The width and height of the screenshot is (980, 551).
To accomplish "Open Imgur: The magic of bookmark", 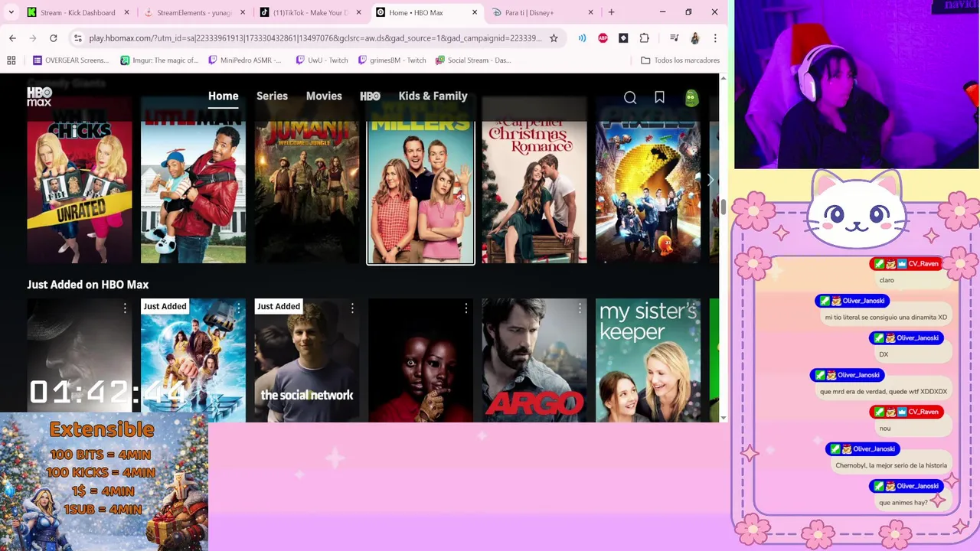I will tap(159, 60).
